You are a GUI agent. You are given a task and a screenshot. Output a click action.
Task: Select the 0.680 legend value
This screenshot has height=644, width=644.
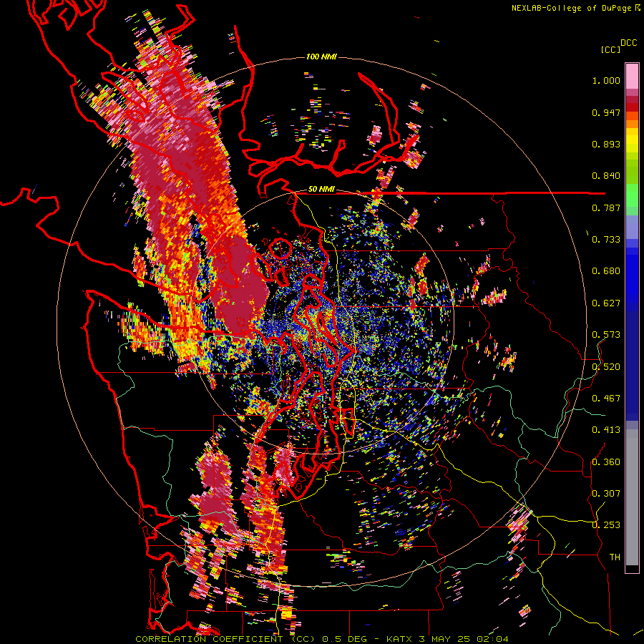pos(606,271)
